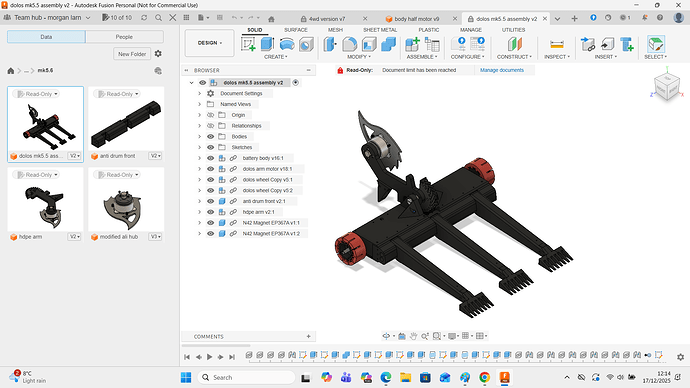The width and height of the screenshot is (690, 388).
Task: Open the ASSEMBLE menu label
Action: coord(422,57)
